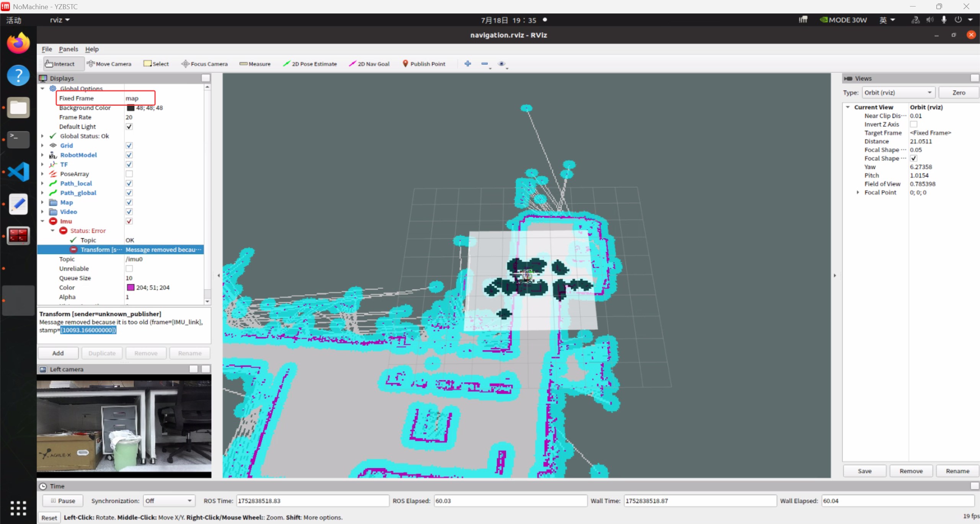Uncheck the RobotModel display checkbox
The image size is (980, 524).
coord(129,155)
